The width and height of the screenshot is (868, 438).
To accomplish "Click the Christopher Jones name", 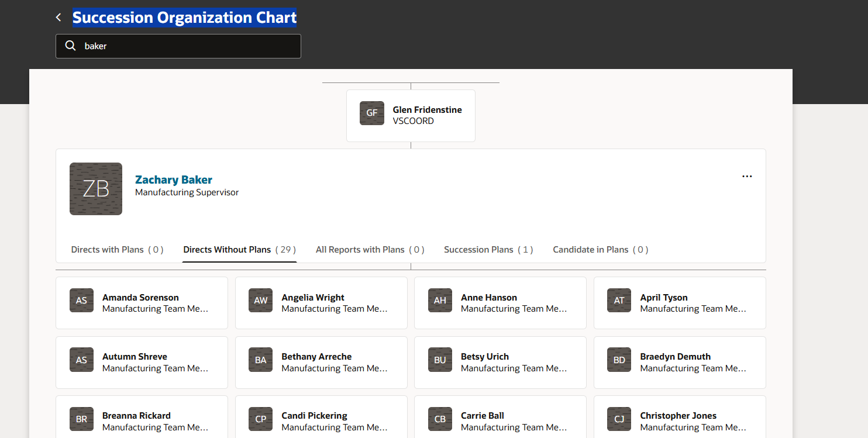I will tap(678, 416).
